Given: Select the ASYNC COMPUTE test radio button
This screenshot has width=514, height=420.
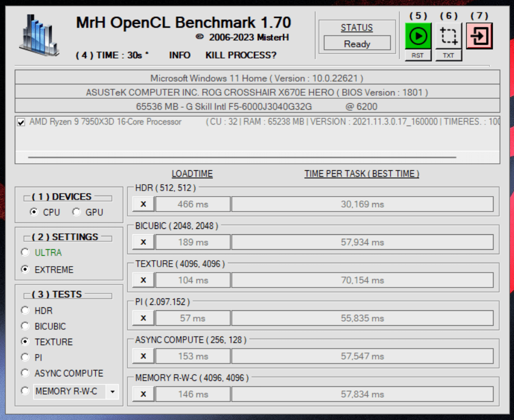Looking at the screenshot, I should 25,373.
